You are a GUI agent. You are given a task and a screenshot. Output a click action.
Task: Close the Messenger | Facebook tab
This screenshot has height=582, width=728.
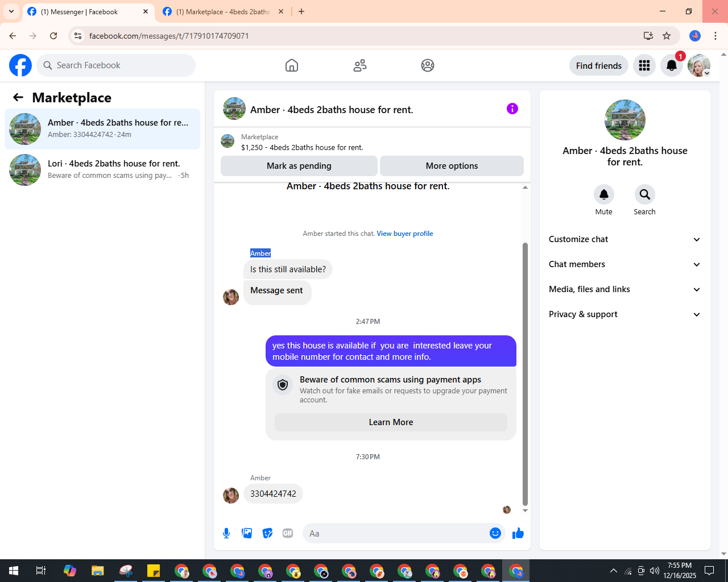click(146, 11)
